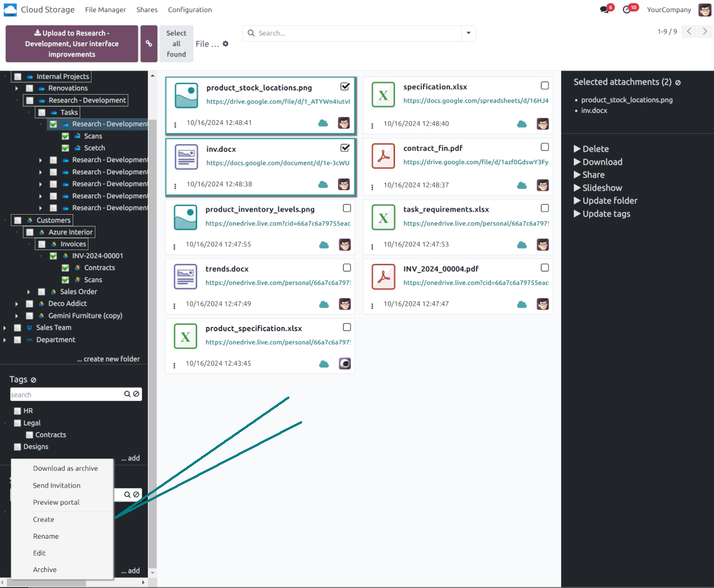Enable the HR tag checkbox
Viewport: 714px width, 588px height.
18,411
